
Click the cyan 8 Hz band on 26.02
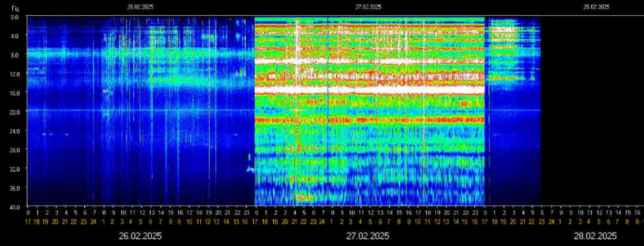(141, 54)
